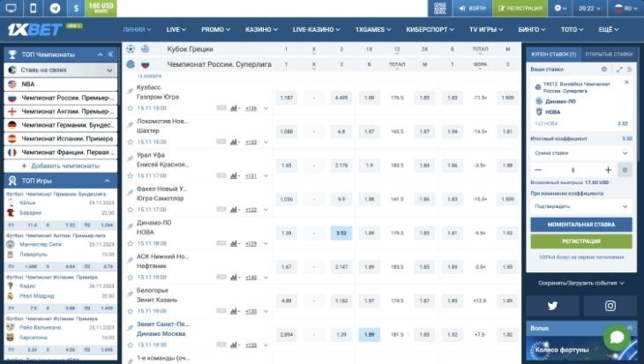The height and width of the screenshot is (364, 644).
Task: Add Динамо-ЛО match to favorites star
Action: [x=131, y=243]
